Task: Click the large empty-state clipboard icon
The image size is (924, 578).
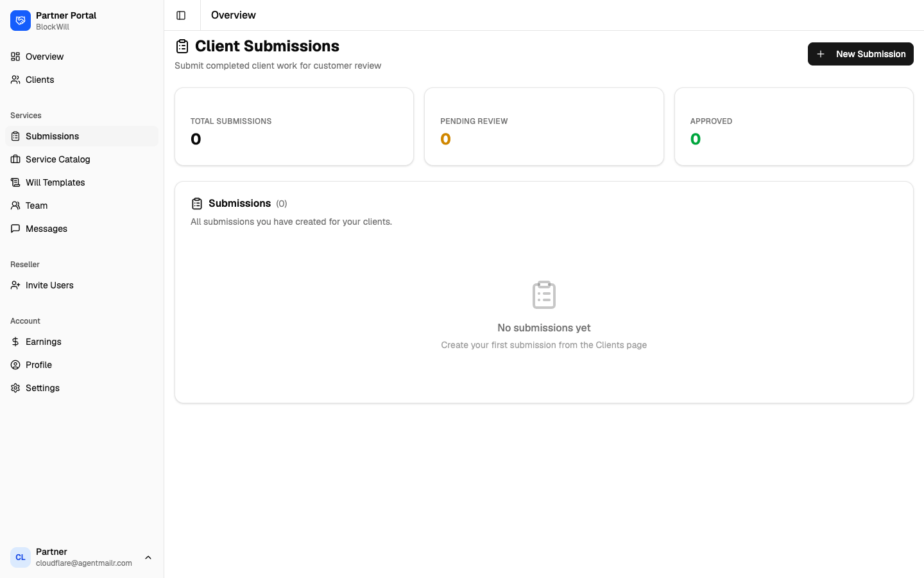Action: pyautogui.click(x=544, y=295)
